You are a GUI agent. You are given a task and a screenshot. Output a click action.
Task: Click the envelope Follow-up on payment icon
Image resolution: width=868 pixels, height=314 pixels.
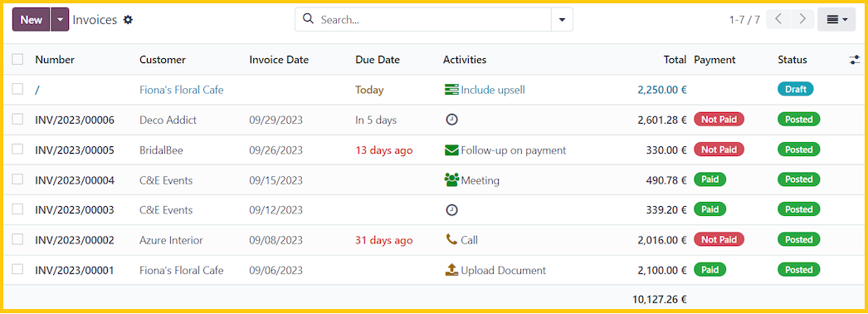(x=451, y=150)
